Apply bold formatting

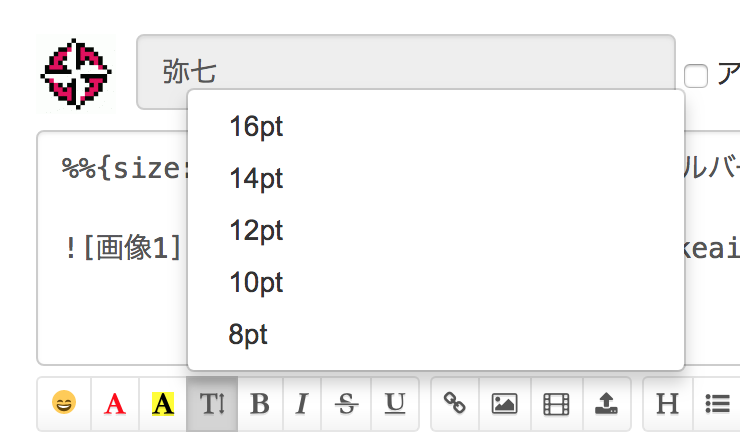(x=260, y=404)
